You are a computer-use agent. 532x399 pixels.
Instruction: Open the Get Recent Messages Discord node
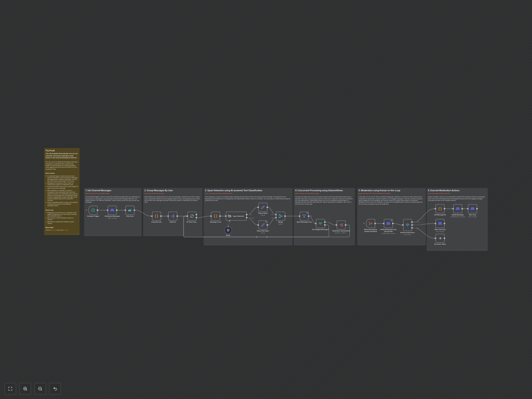pyautogui.click(x=112, y=210)
